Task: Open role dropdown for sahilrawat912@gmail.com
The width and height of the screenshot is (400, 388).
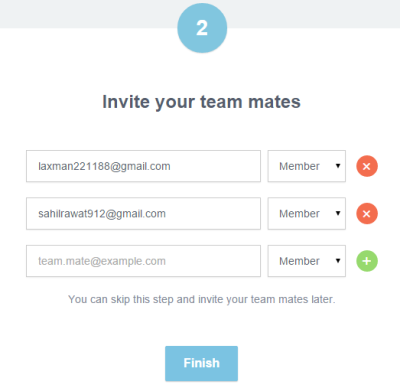Action: [307, 213]
